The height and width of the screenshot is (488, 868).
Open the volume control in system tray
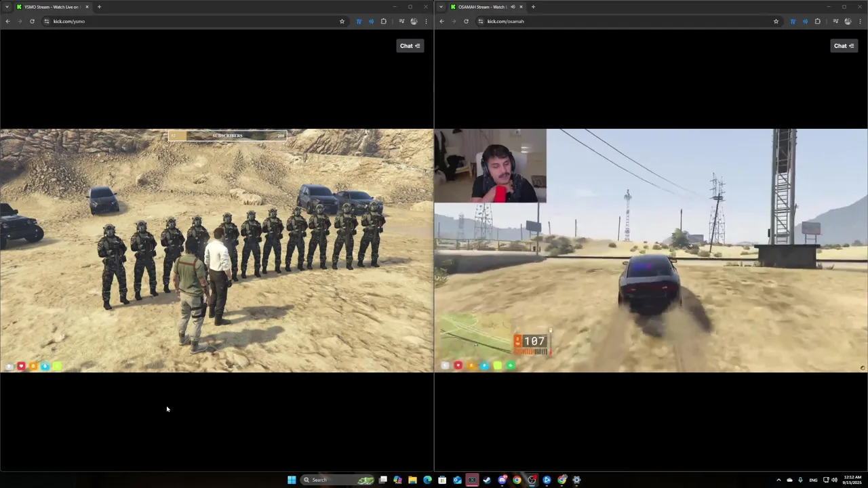(834, 480)
